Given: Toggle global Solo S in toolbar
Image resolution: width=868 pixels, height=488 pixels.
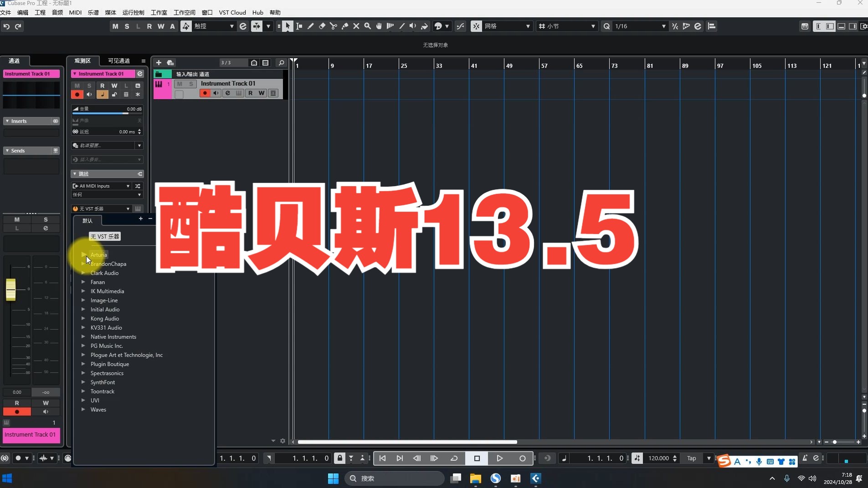Looking at the screenshot, I should pos(127,26).
